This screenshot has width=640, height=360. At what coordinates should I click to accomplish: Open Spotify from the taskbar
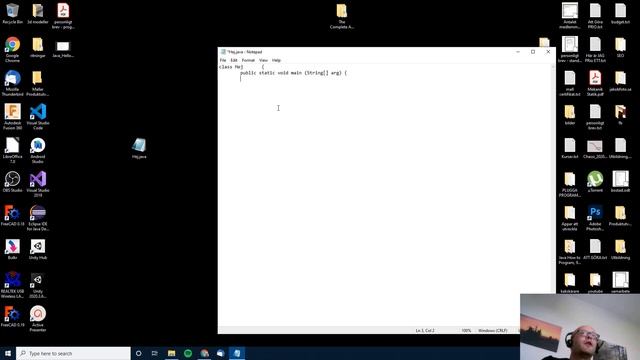click(x=188, y=353)
